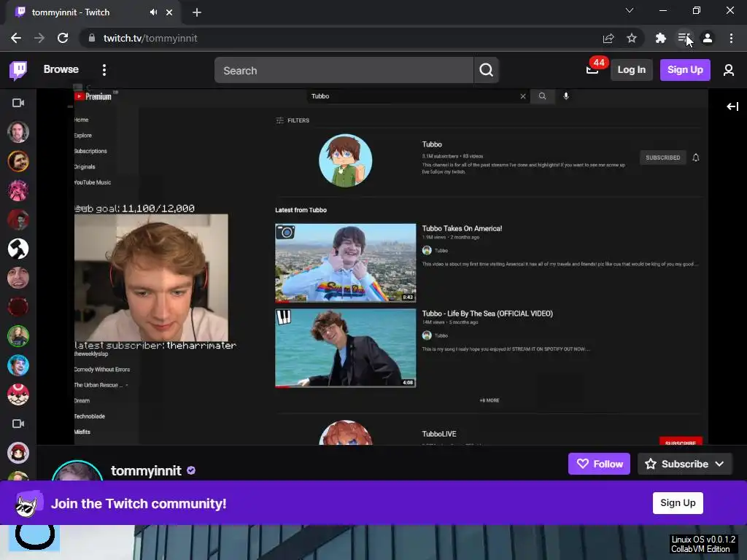Click the browser forward arrow
Image resolution: width=747 pixels, height=560 pixels.
(39, 38)
